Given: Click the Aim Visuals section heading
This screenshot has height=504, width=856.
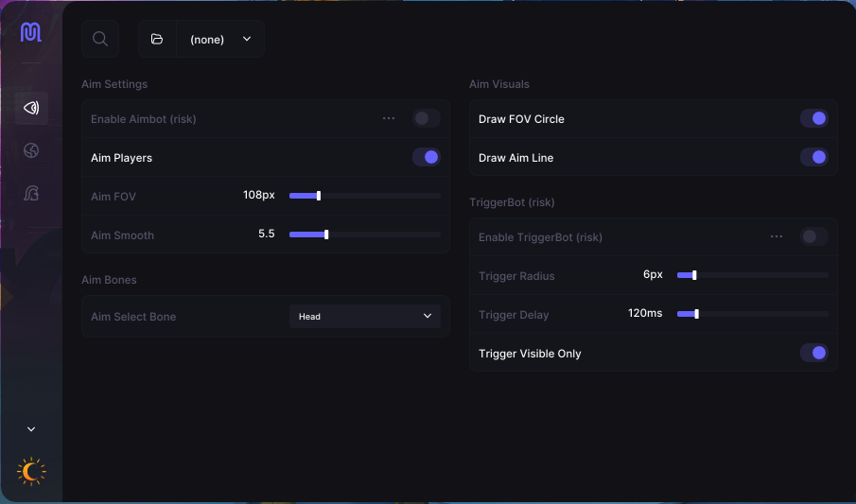Looking at the screenshot, I should (x=499, y=84).
